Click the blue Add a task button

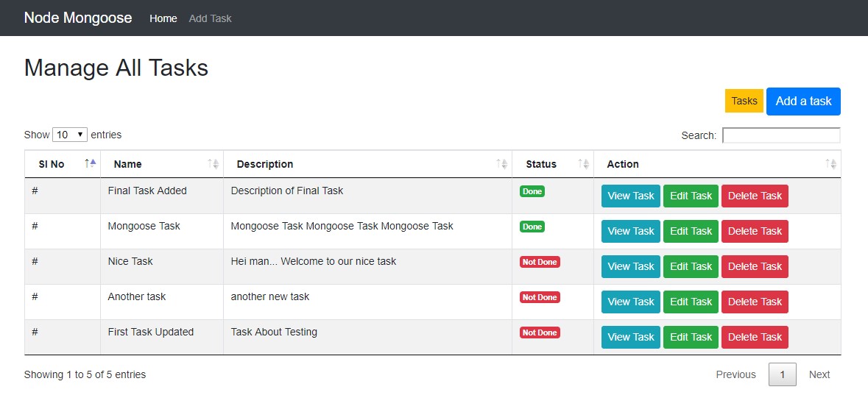pyautogui.click(x=803, y=102)
